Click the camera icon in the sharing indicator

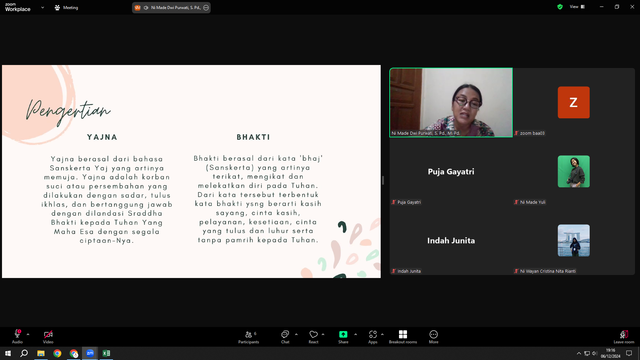click(146, 7)
